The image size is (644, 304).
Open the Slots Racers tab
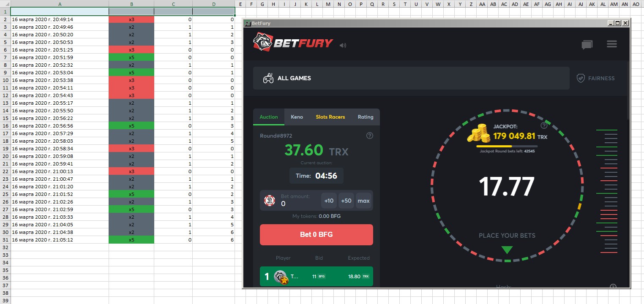coord(330,117)
